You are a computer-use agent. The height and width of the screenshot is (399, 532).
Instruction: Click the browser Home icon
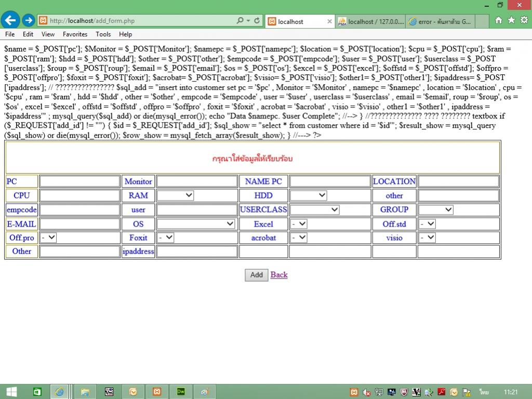point(499,20)
